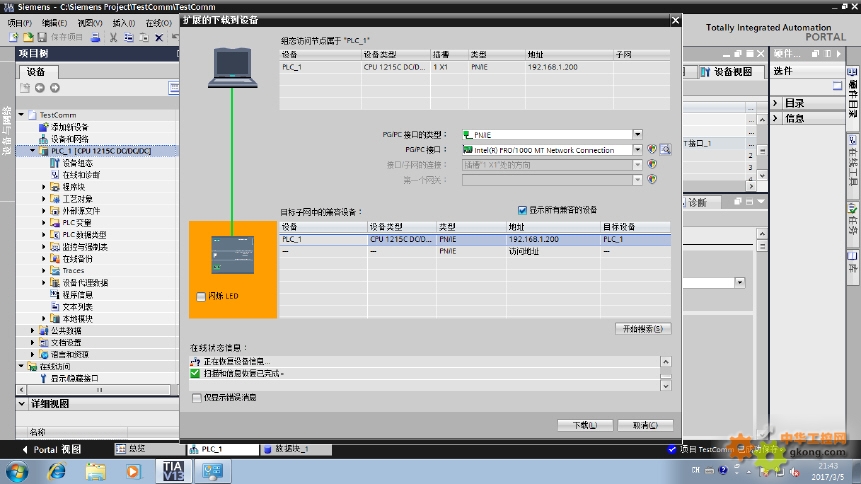This screenshot has height=484, width=861.
Task: Click the print toolbar icon
Action: click(x=96, y=37)
